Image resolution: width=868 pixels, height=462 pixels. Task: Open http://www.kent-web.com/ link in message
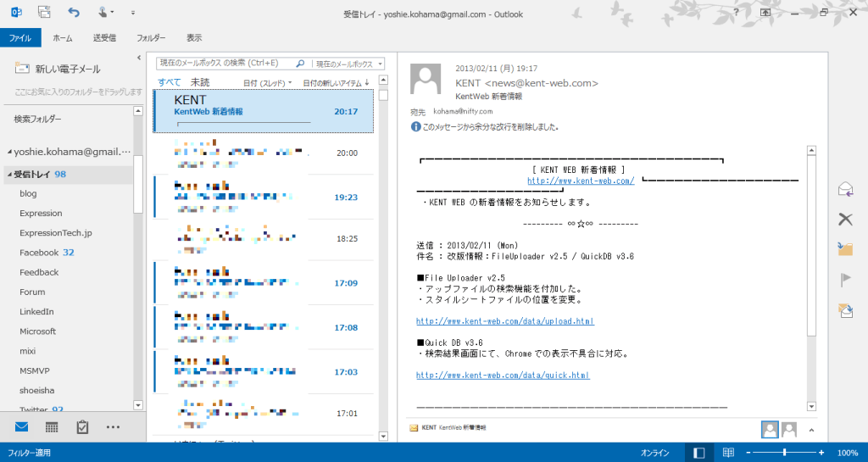[x=581, y=181]
